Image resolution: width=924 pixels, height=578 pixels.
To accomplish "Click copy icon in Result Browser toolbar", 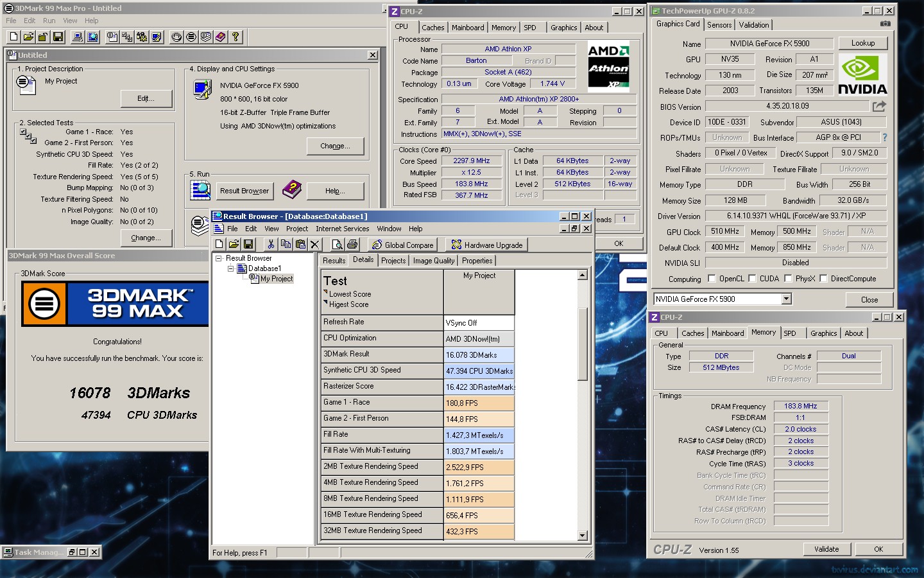I will tap(286, 244).
